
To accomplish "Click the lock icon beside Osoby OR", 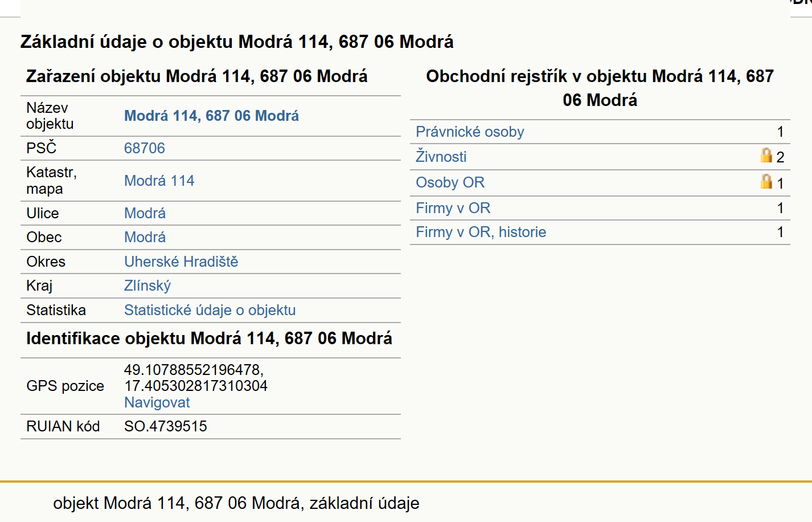I will pyautogui.click(x=766, y=181).
